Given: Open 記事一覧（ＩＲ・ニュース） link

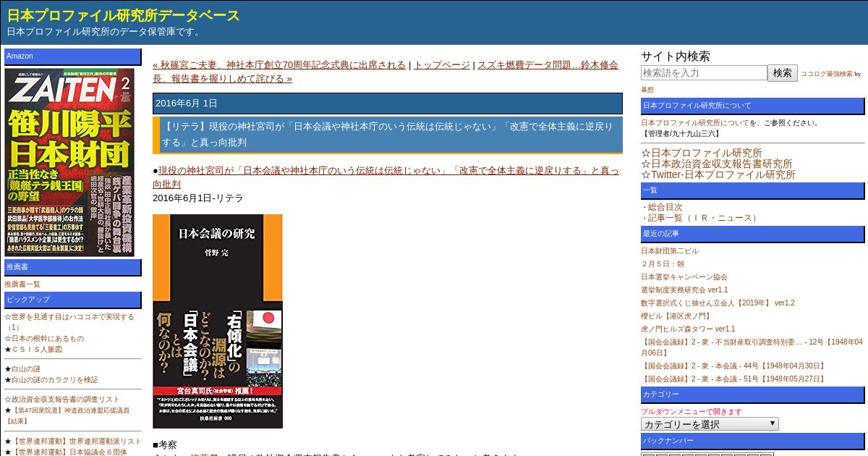Looking at the screenshot, I should [704, 218].
